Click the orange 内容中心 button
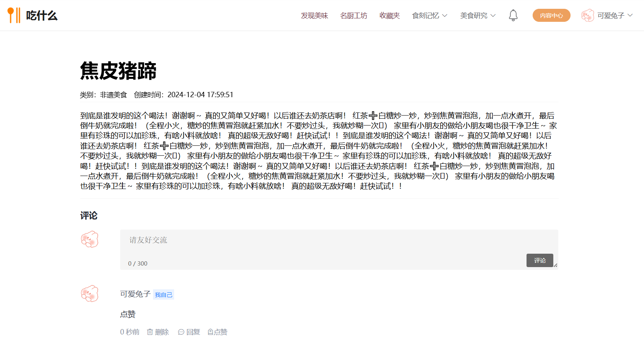This screenshot has width=644, height=344. 551,15
